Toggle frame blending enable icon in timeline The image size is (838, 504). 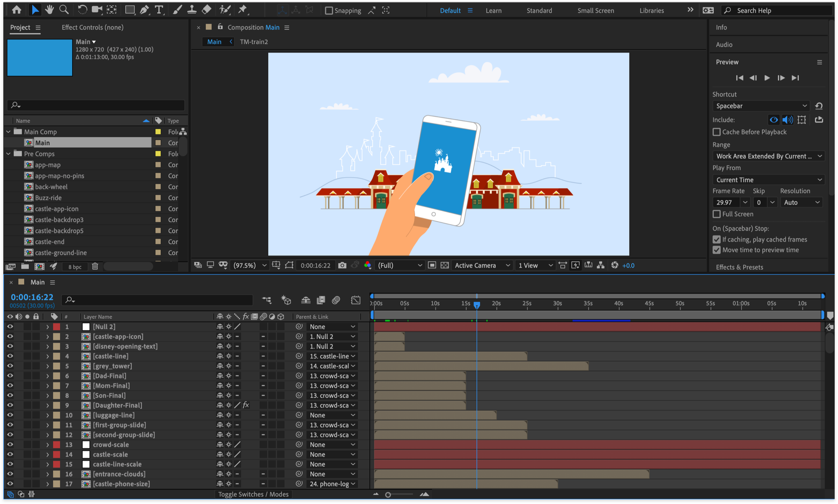[321, 300]
